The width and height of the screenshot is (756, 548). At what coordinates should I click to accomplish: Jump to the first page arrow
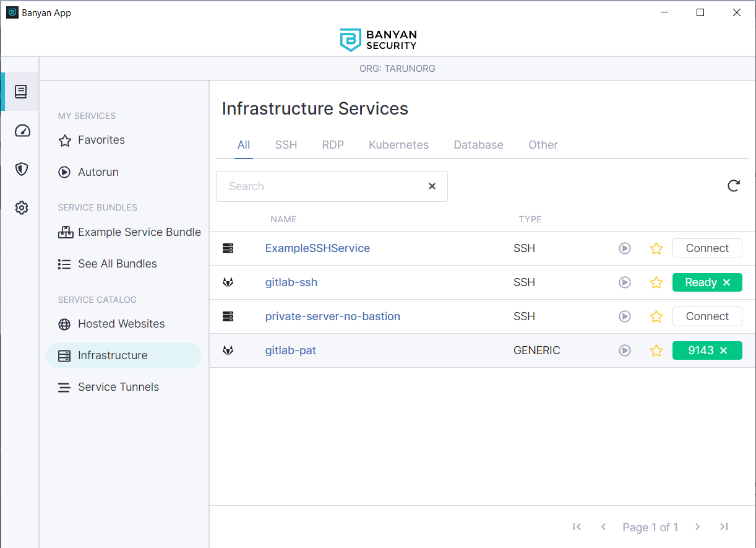point(577,527)
